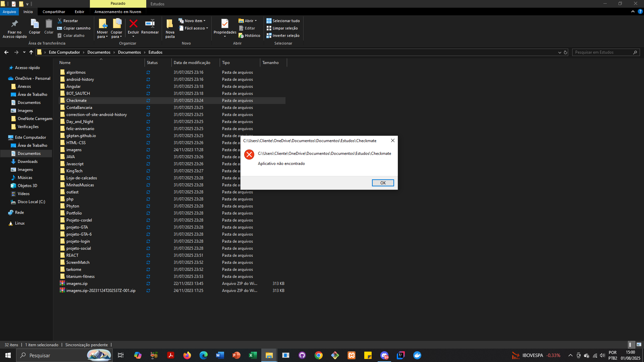Click OK in the error dialog
Image resolution: width=644 pixels, height=362 pixels.
[383, 183]
